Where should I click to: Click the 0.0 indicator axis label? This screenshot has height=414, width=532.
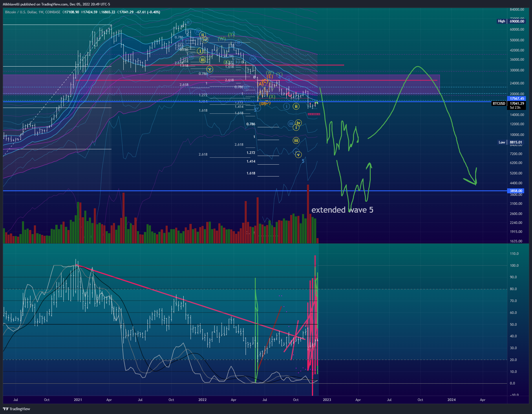513,383
